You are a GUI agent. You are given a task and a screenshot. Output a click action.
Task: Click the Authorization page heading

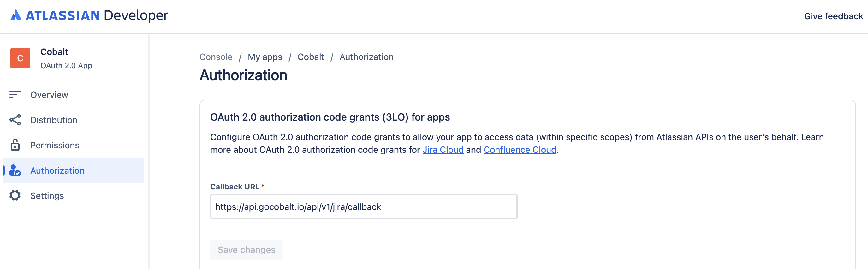click(243, 75)
